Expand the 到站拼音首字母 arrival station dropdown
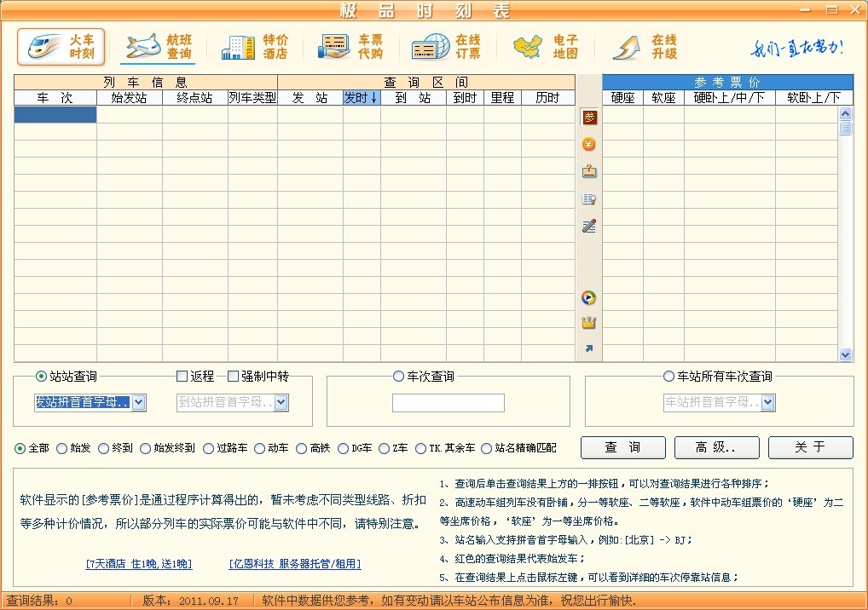 click(x=281, y=403)
